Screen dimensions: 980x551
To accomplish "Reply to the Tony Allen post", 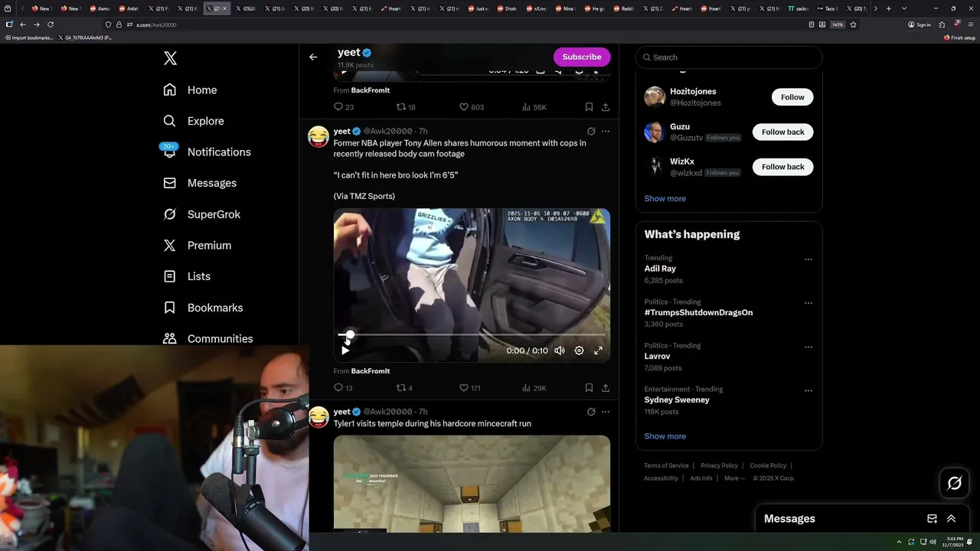I will (x=343, y=388).
